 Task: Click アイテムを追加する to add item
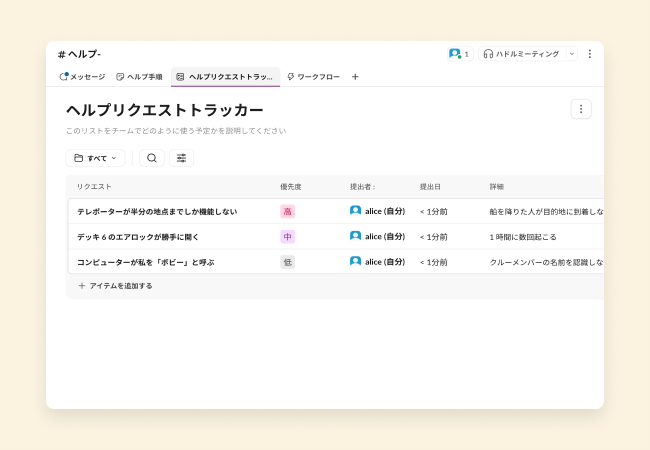121,286
